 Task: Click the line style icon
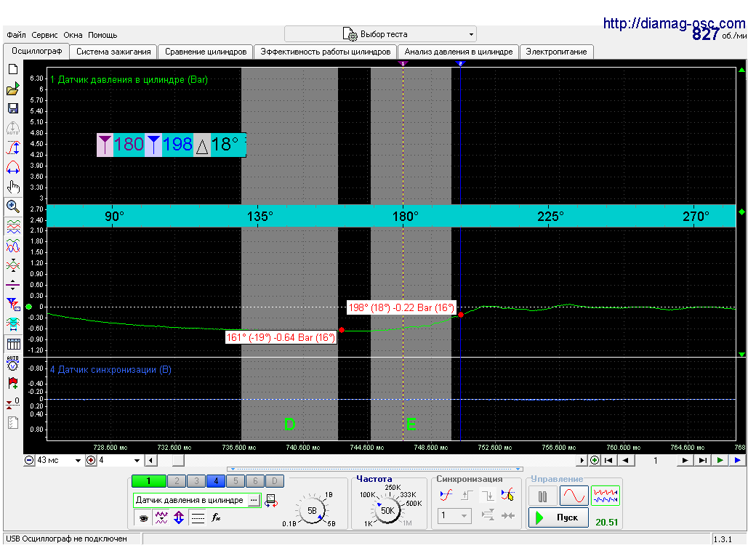pos(198,517)
